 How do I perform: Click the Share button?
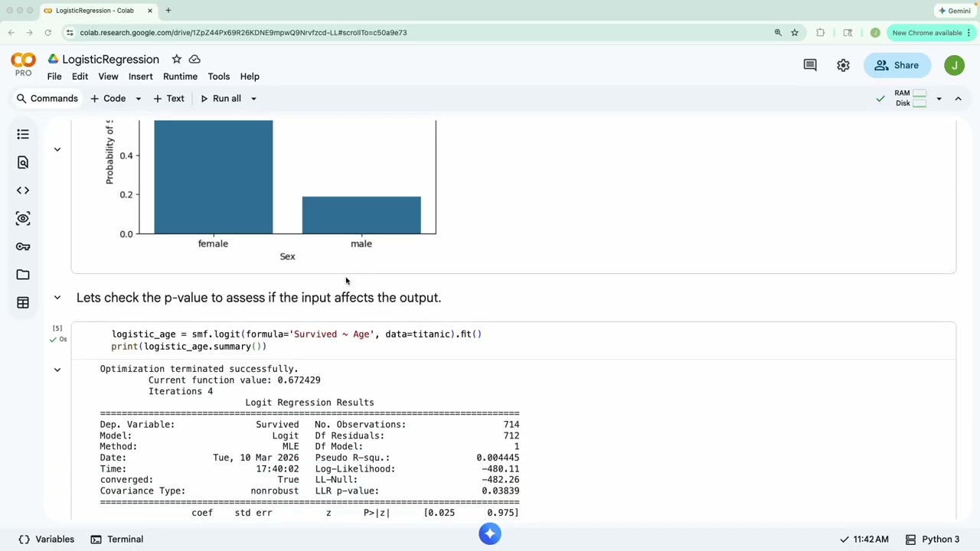[897, 65]
